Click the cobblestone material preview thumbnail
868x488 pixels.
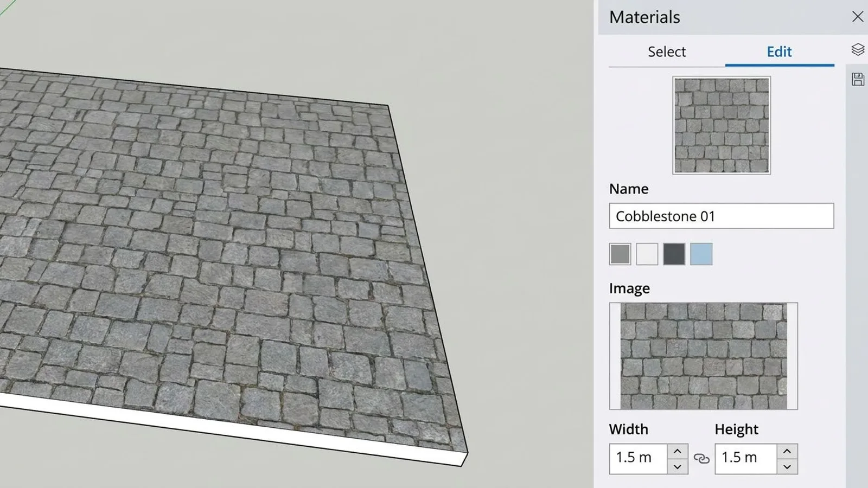click(722, 125)
